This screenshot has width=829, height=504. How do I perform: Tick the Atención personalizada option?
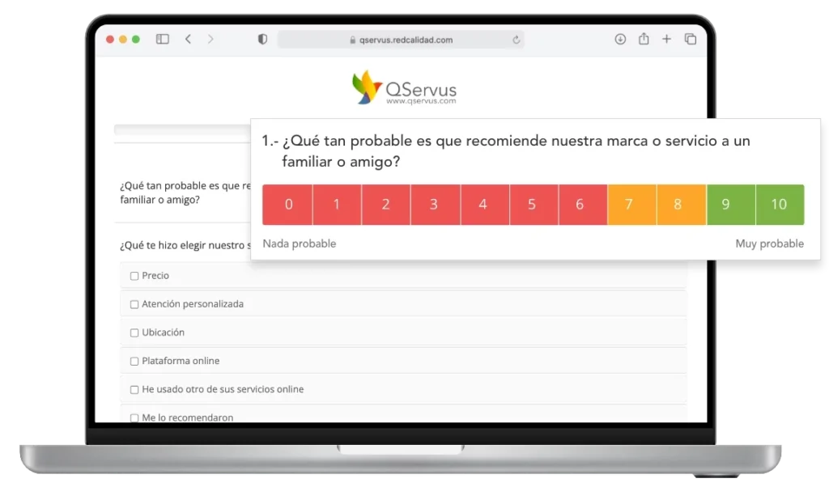(134, 304)
